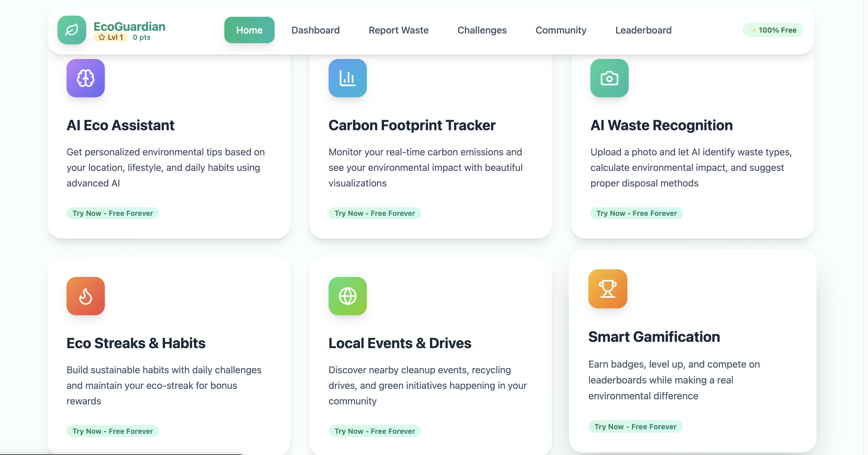
Task: Click the Local Events & Drives heading
Action: pos(400,343)
